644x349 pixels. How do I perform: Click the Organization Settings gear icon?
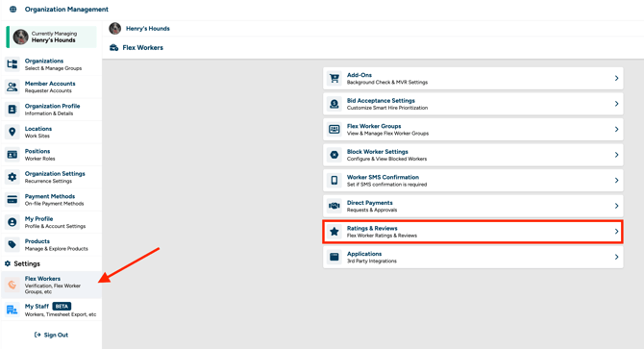pyautogui.click(x=12, y=177)
